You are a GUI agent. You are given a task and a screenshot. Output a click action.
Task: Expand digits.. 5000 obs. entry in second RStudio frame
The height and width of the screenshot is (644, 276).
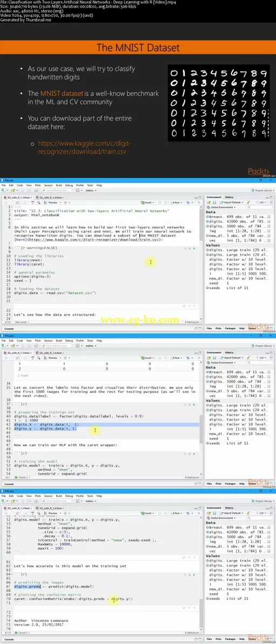207,381
